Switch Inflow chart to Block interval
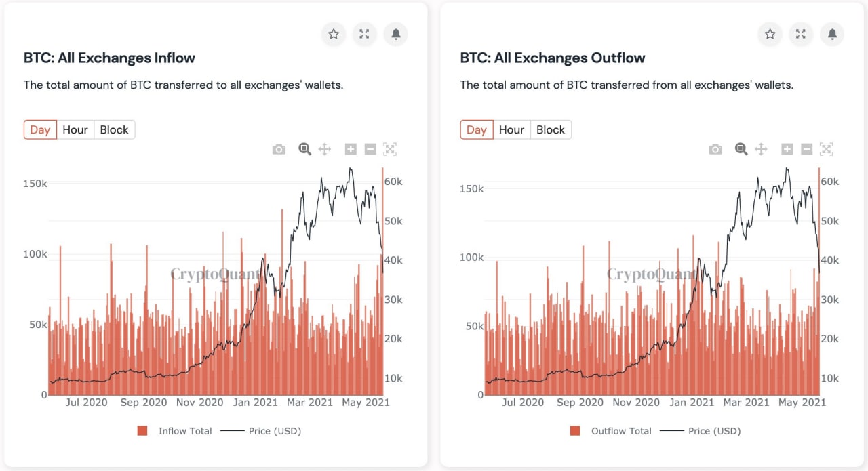The height and width of the screenshot is (471, 868). 114,129
